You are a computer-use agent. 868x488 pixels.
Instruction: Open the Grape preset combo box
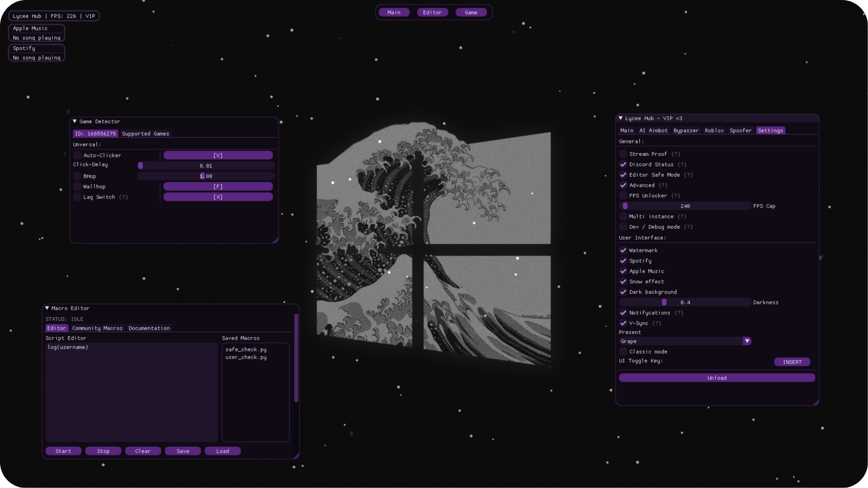(x=685, y=341)
